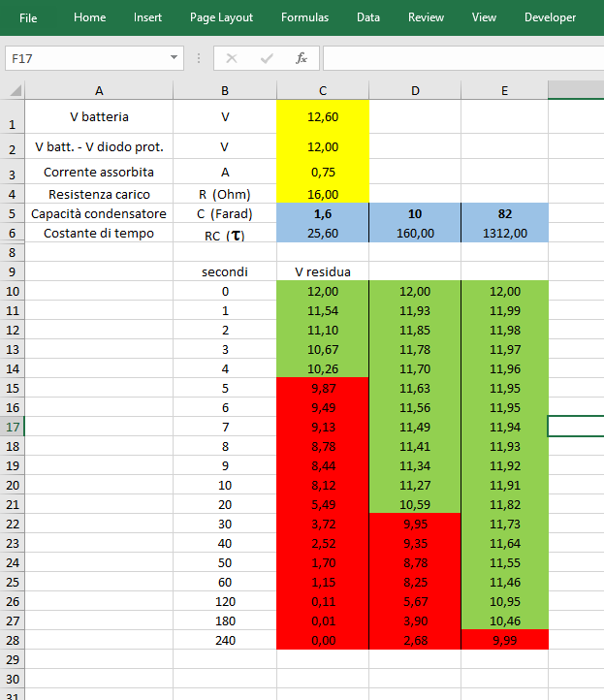This screenshot has height=700, width=604.
Task: Select column C header
Action: (323, 91)
